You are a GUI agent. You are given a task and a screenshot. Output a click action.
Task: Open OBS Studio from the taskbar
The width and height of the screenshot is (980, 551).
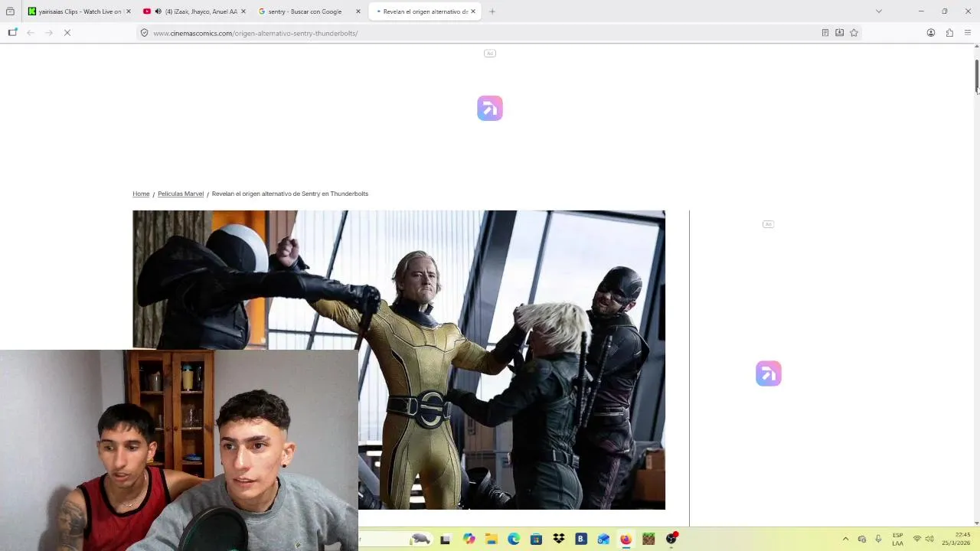[671, 539]
